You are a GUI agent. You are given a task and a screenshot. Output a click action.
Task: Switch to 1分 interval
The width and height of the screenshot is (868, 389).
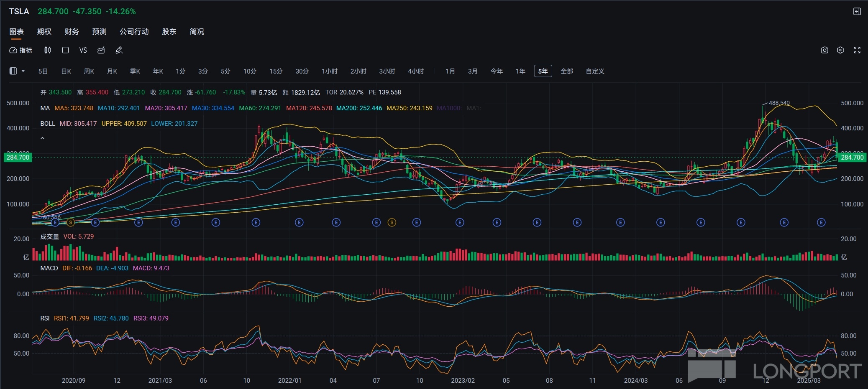point(181,71)
